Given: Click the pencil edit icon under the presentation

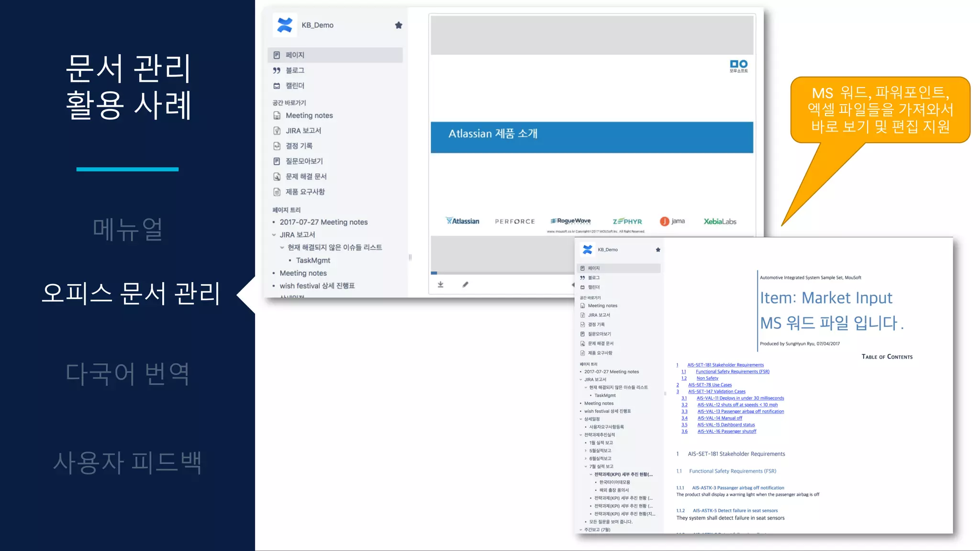Looking at the screenshot, I should [x=465, y=285].
